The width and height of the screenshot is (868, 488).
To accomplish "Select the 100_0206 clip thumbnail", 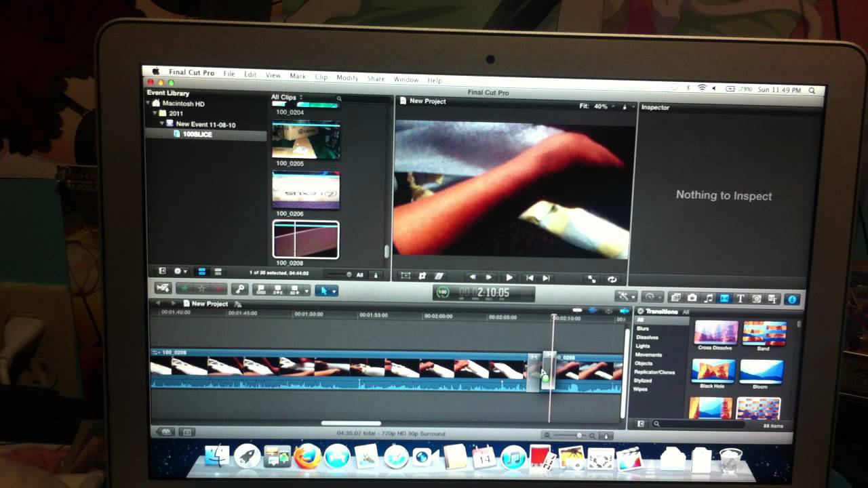I will [306, 190].
